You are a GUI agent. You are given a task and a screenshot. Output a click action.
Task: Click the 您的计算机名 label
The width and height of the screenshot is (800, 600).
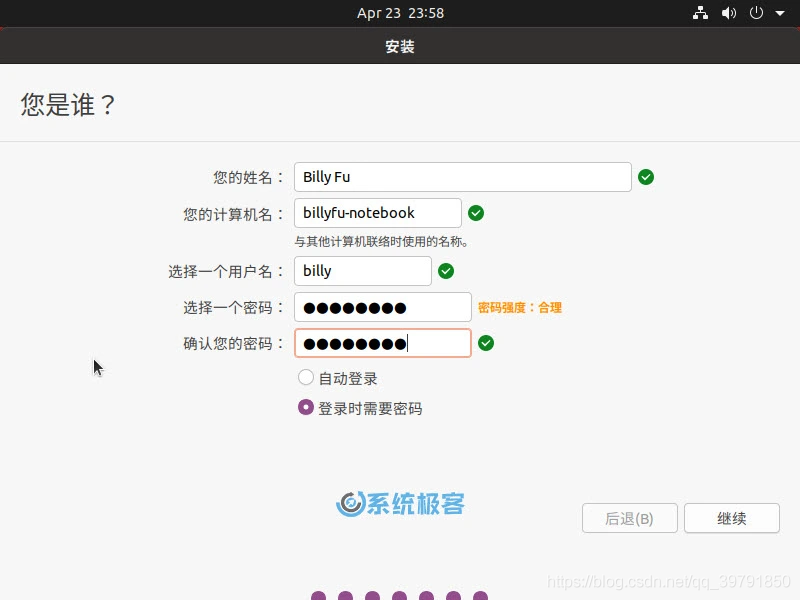coord(234,214)
